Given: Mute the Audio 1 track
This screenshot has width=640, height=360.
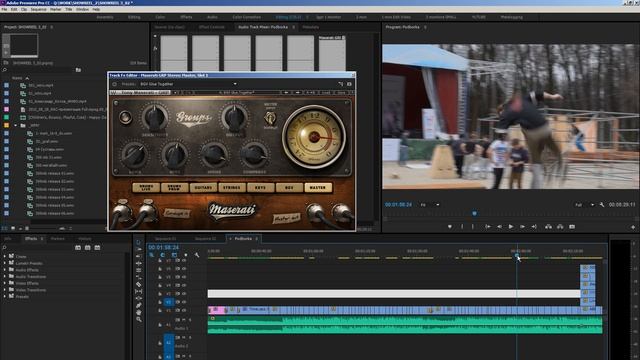Looking at the screenshot, I should (x=184, y=320).
